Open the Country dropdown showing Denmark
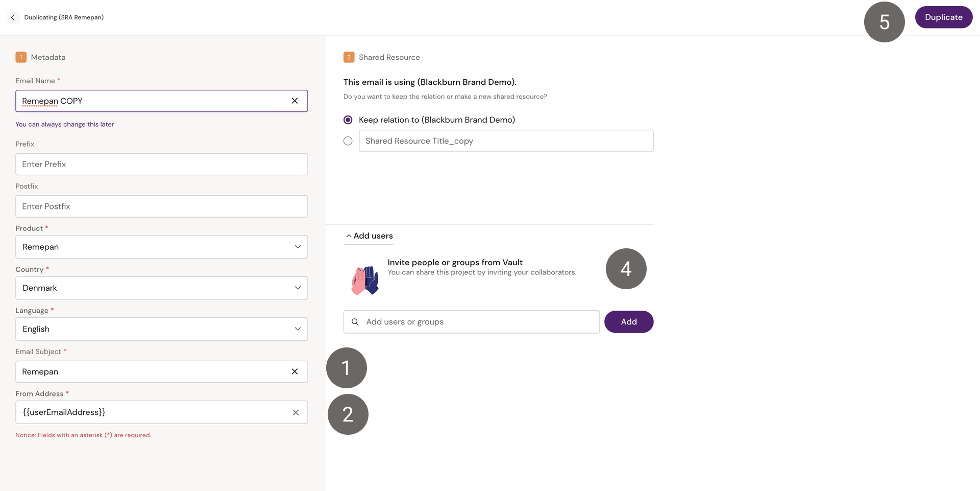The height and width of the screenshot is (491, 980). [161, 288]
